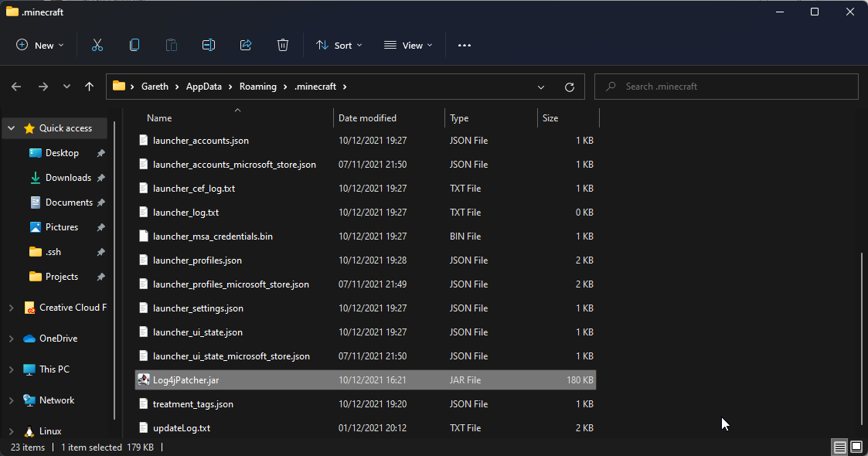Click Gareth in the address breadcrumb
This screenshot has width=868, height=456.
click(x=155, y=87)
